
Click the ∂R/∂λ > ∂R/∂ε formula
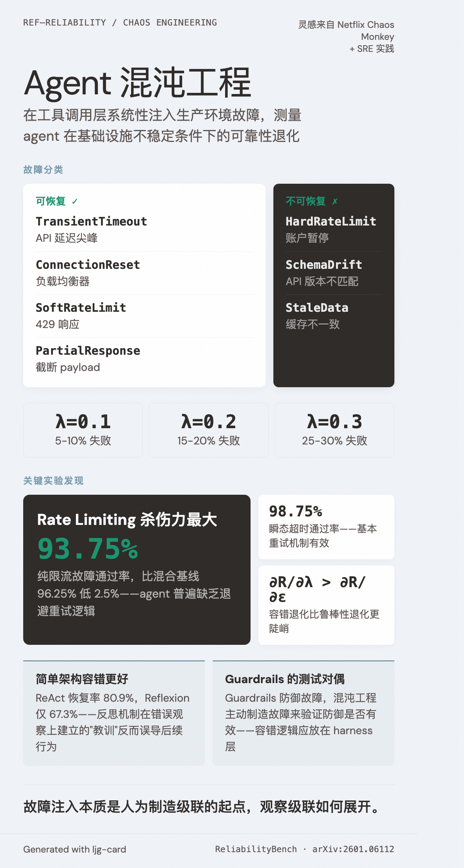pos(317,589)
